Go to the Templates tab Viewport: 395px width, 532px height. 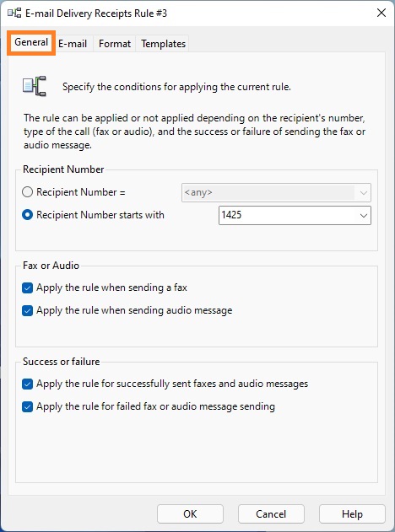point(164,44)
